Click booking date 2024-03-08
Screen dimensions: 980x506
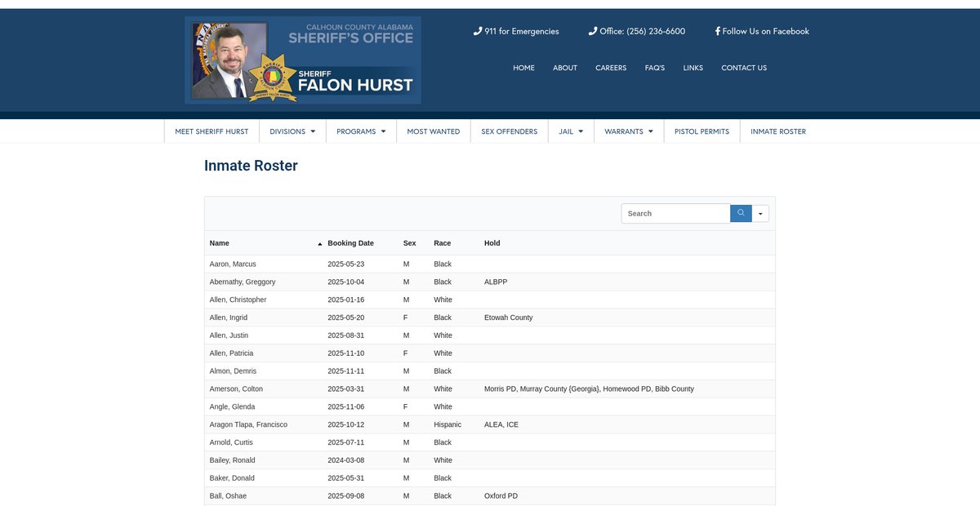coord(346,460)
